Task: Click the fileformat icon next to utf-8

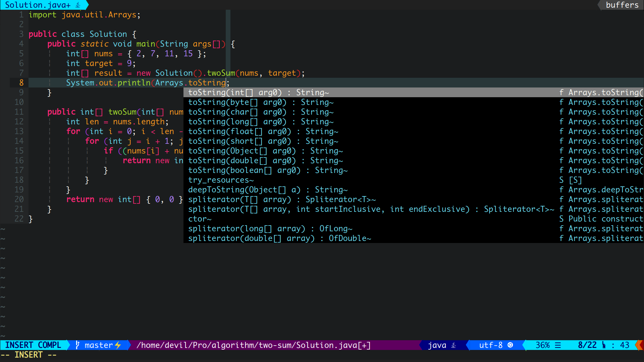Action: pyautogui.click(x=510, y=345)
